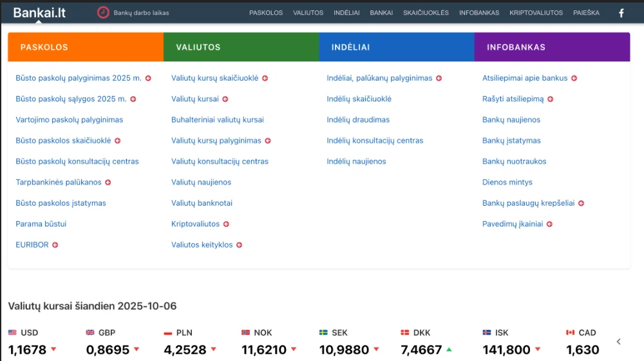This screenshot has height=361, width=644.
Task: Click the red icon next to EURIBOR
Action: [55, 245]
